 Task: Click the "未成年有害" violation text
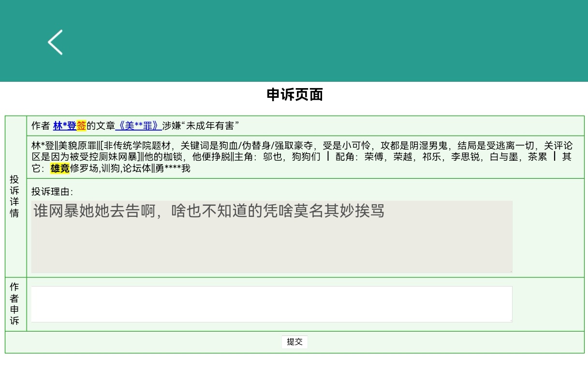click(210, 126)
